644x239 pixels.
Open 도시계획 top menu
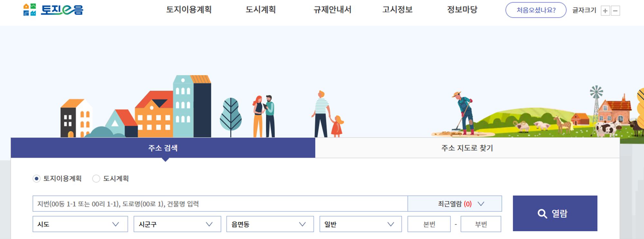[261, 10]
